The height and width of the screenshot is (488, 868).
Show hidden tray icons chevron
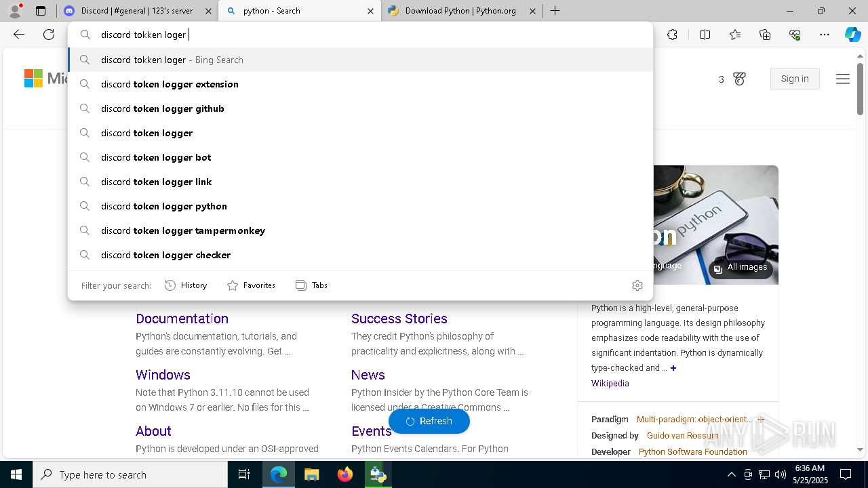pos(731,474)
